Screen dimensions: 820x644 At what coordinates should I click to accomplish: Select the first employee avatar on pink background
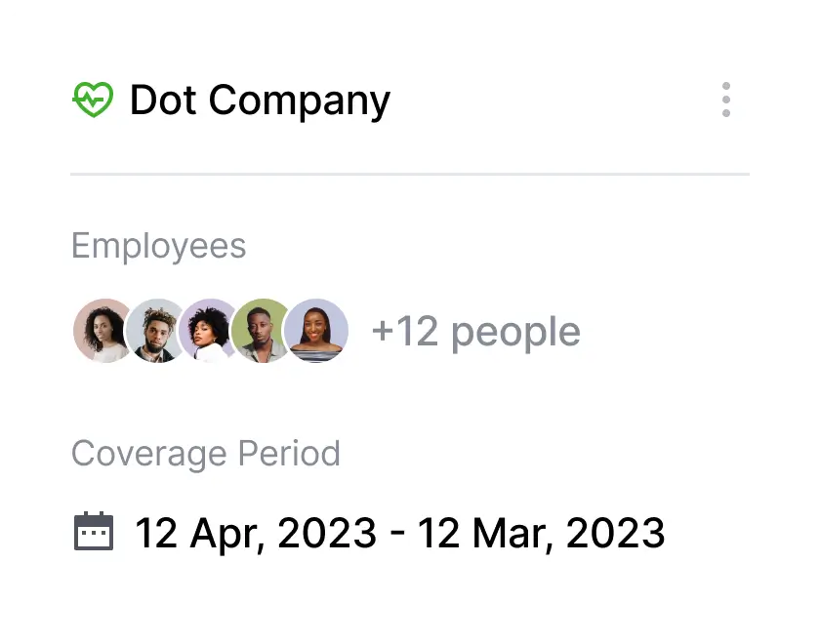[x=100, y=331]
